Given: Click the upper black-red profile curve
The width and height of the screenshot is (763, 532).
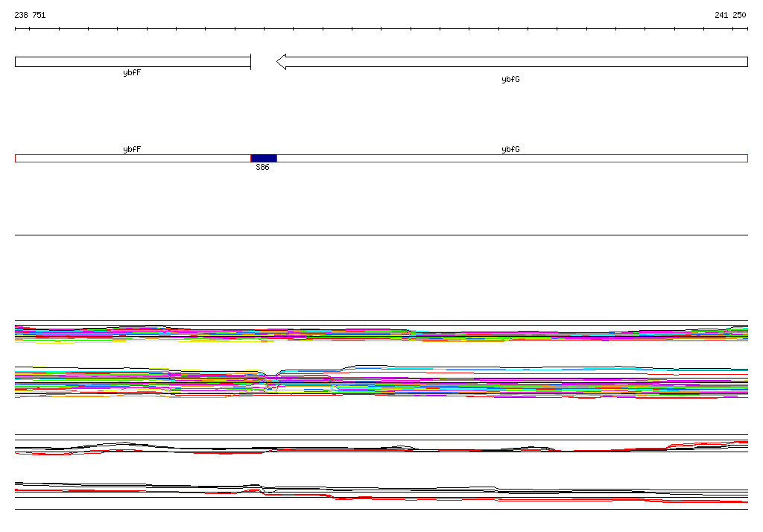Looking at the screenshot, I should (381, 448).
